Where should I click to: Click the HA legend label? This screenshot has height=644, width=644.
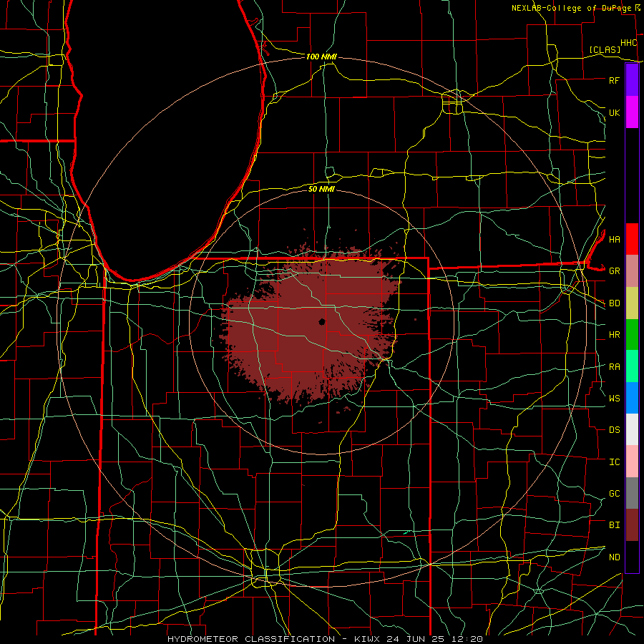[x=614, y=240]
